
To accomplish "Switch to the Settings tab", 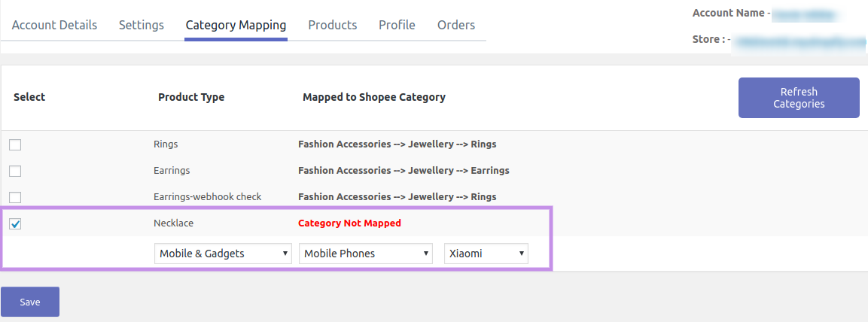I will (141, 25).
